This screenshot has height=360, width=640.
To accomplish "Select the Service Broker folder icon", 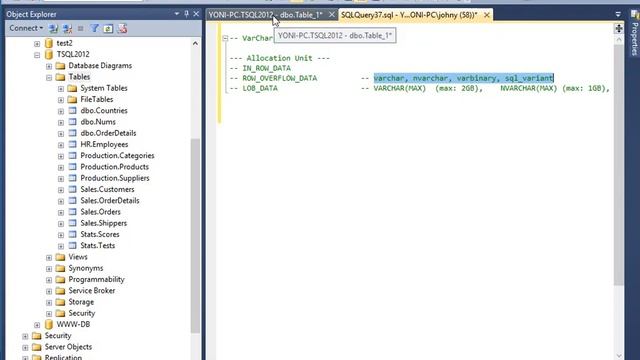I will click(x=60, y=291).
